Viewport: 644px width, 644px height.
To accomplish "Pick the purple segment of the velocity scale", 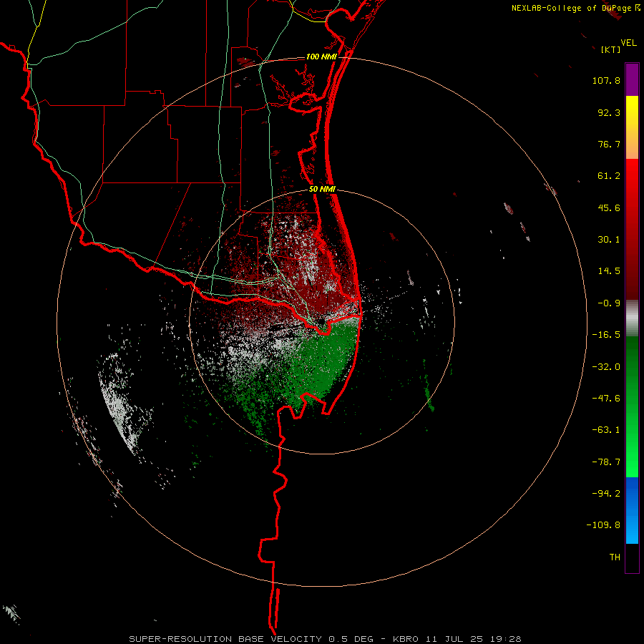I will 632,79.
